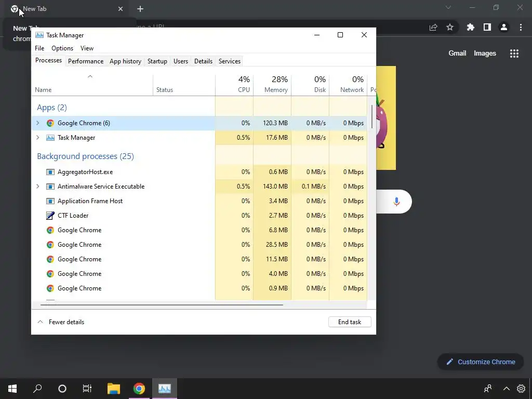Open a new Chrome tab with plus
This screenshot has height=399, width=532.
[x=140, y=9]
